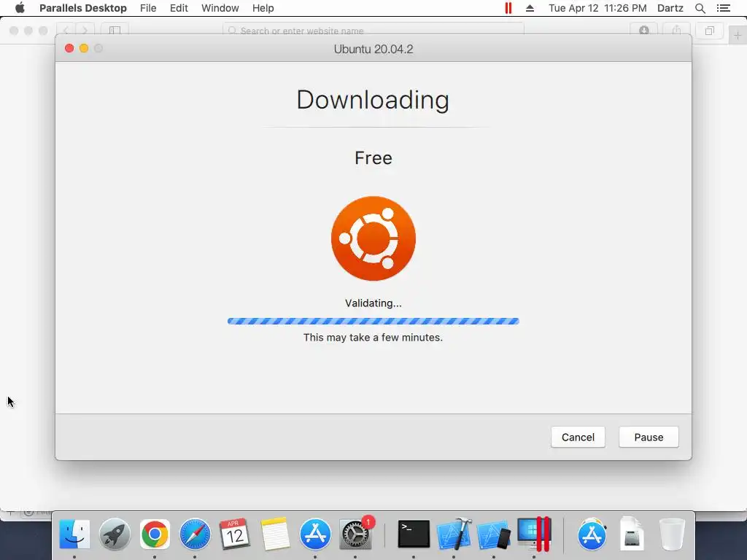Open Terminal from the Dock

pyautogui.click(x=414, y=534)
